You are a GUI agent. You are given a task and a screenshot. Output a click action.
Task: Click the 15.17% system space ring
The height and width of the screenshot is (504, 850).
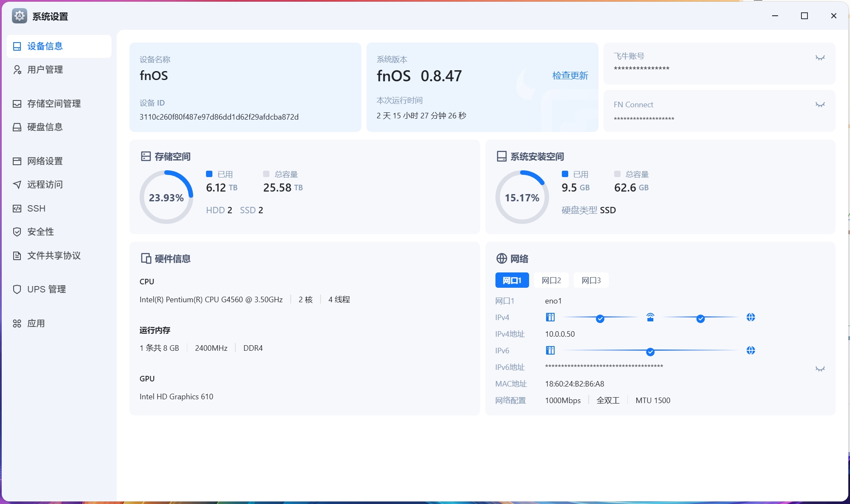[x=522, y=197]
